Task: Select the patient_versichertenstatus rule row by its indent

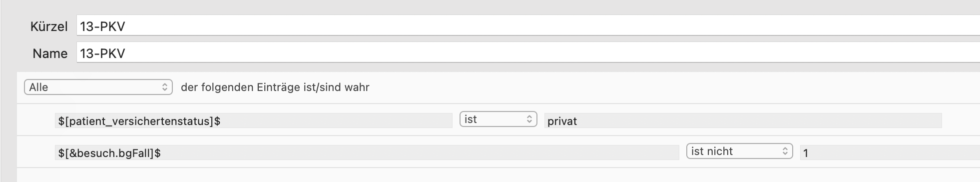Action: 36,120
